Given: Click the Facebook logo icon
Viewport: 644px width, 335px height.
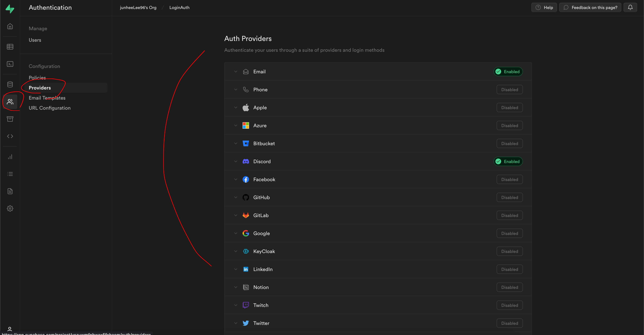Looking at the screenshot, I should (x=246, y=180).
